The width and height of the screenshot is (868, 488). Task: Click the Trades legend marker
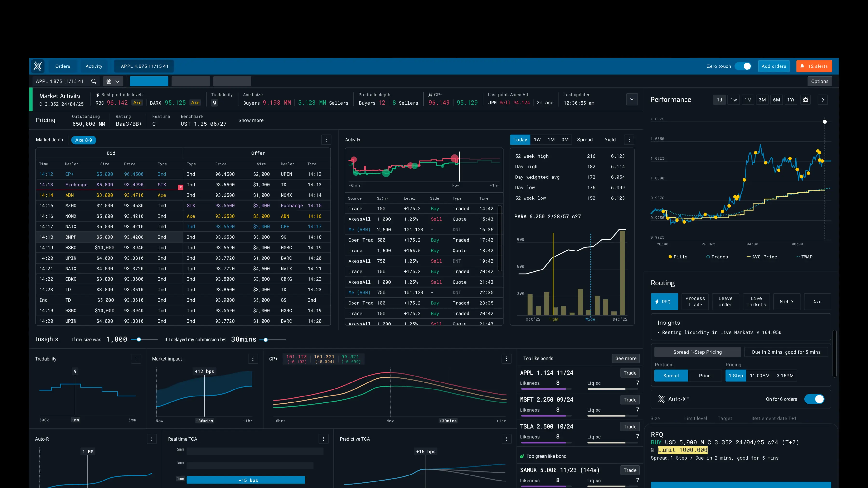pos(708,257)
